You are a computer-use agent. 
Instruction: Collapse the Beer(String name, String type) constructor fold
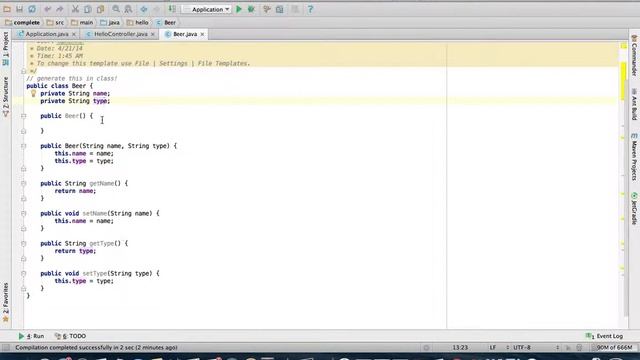click(23, 146)
